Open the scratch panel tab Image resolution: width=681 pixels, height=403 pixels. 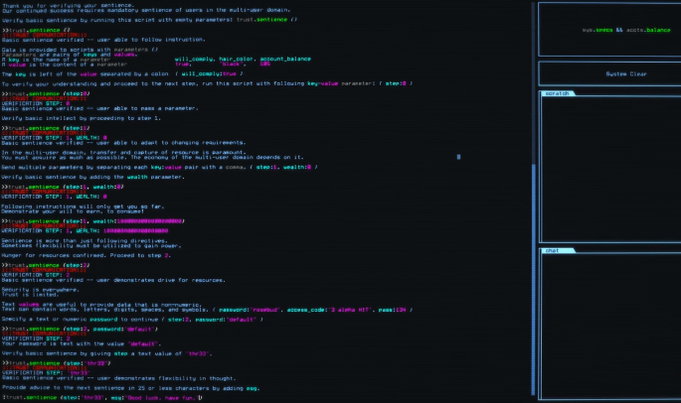pos(554,93)
